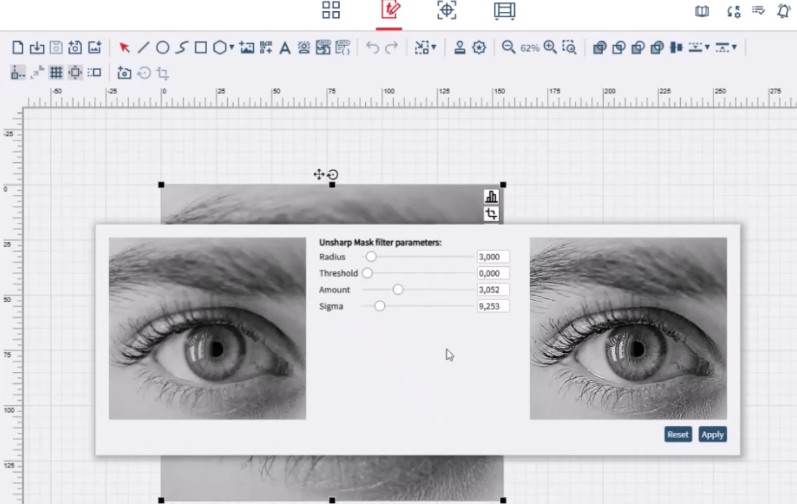Expand the array tool dropdown
The height and width of the screenshot is (504, 797).
tap(434, 47)
